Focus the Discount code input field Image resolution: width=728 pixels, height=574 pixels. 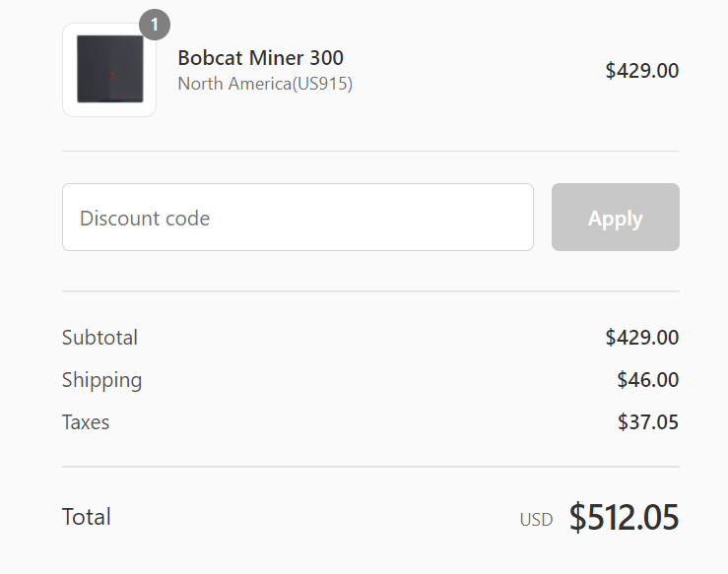(298, 218)
